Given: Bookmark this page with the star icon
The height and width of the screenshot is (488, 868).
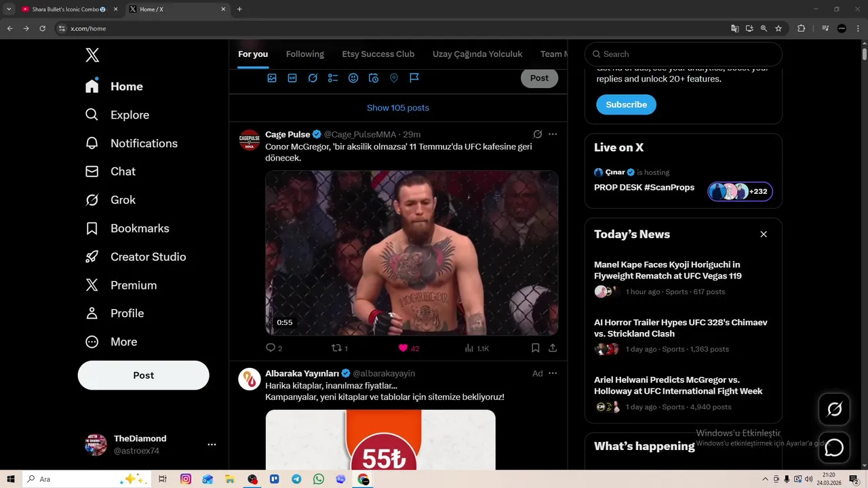Looking at the screenshot, I should pos(778,28).
